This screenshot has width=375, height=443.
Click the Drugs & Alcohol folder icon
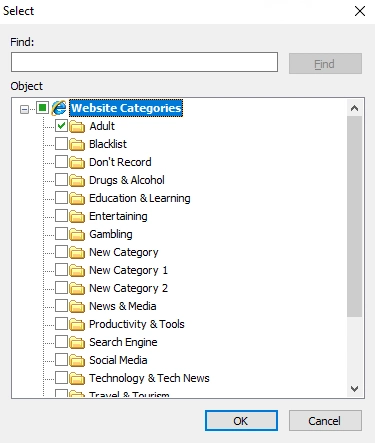(77, 180)
